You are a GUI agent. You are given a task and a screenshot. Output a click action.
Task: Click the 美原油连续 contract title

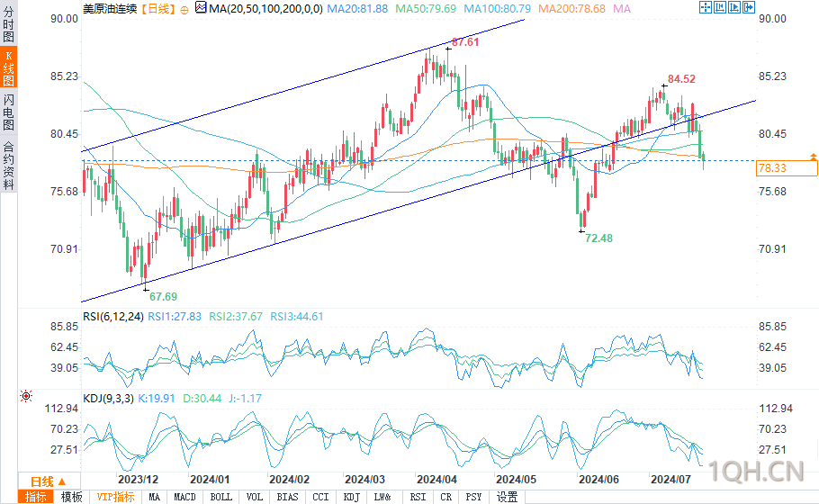(110, 9)
